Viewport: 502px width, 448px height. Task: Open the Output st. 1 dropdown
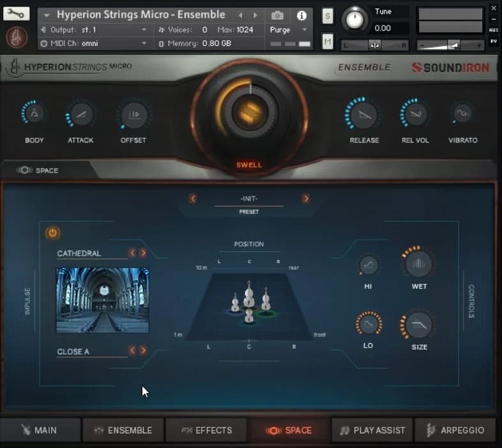[x=95, y=30]
